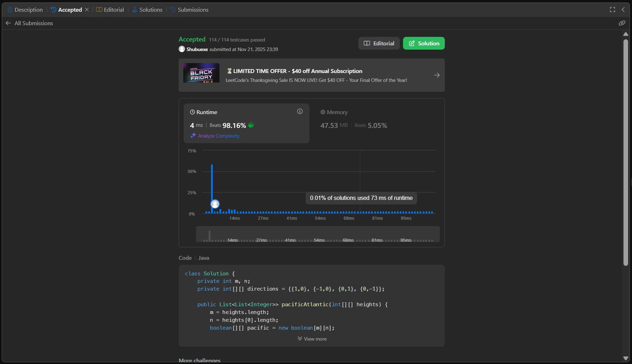Image resolution: width=632 pixels, height=364 pixels.
Task: Click the 'Beats 5.05%' memory text
Action: [x=371, y=125]
